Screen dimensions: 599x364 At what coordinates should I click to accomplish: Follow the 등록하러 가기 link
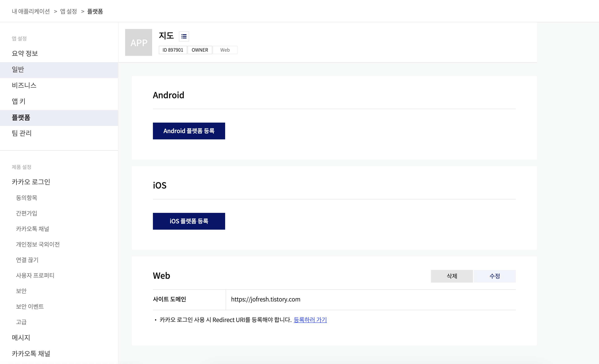310,320
